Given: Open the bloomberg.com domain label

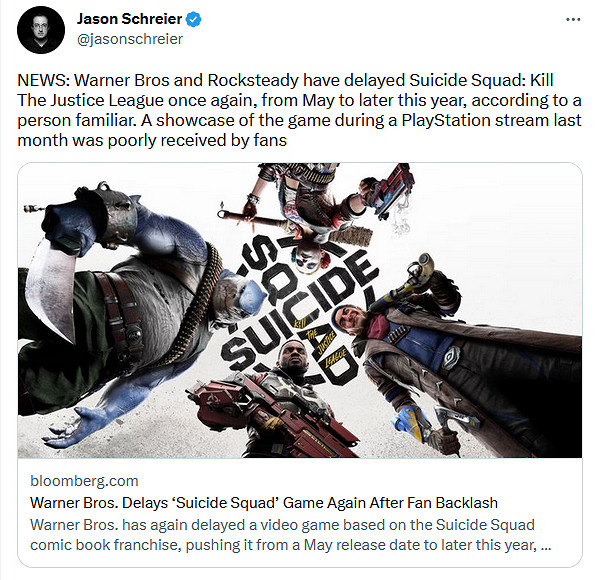Looking at the screenshot, I should 84,481.
